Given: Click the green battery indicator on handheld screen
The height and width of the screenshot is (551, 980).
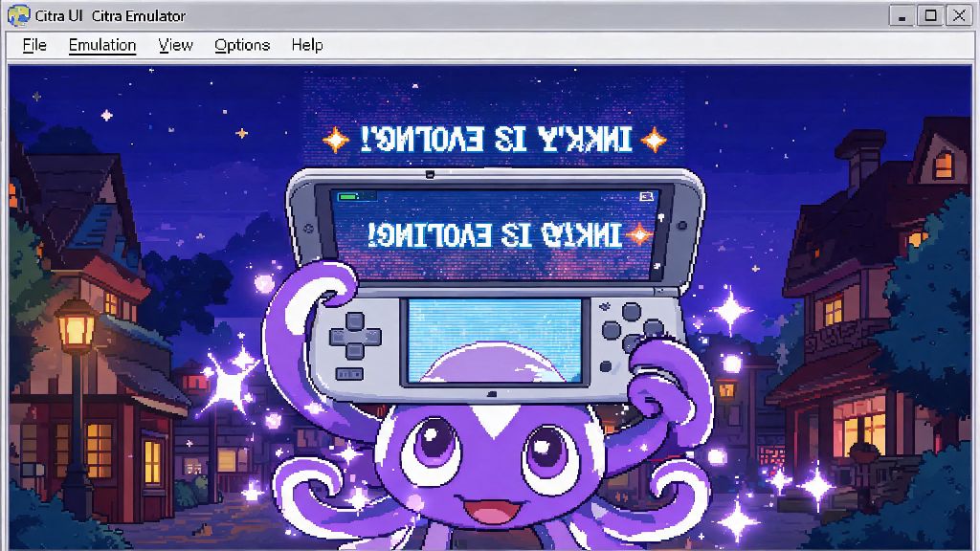Looking at the screenshot, I should 347,197.
